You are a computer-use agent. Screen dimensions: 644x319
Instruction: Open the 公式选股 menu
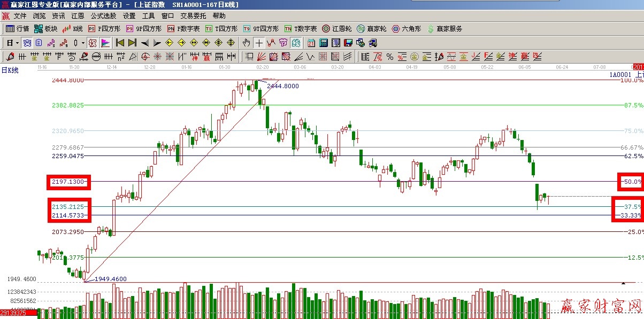click(x=103, y=16)
